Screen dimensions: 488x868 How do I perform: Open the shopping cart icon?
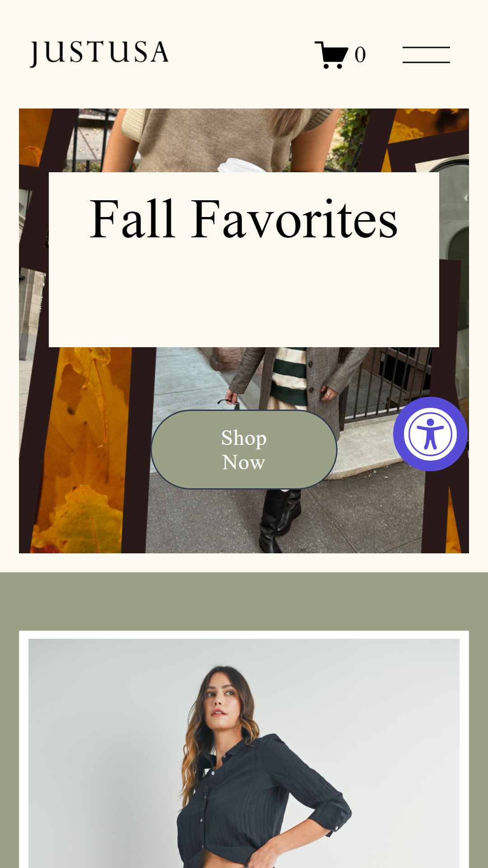pos(331,55)
